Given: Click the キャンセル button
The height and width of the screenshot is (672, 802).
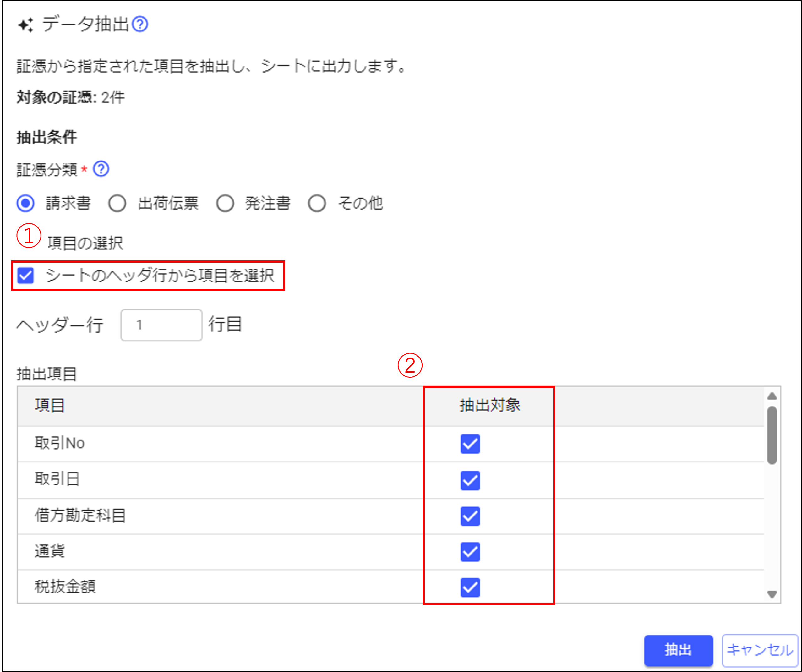Looking at the screenshot, I should [759, 650].
